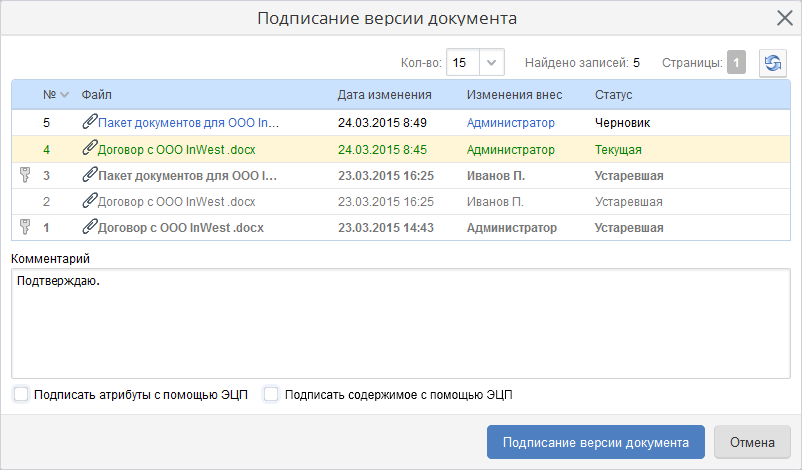Screen dimensions: 802x470
Task: Click the Подписание версии документа button
Action: (x=596, y=442)
